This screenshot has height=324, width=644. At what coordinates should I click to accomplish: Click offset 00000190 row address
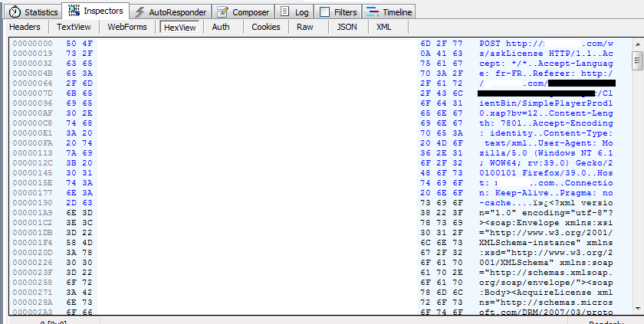[x=32, y=203]
